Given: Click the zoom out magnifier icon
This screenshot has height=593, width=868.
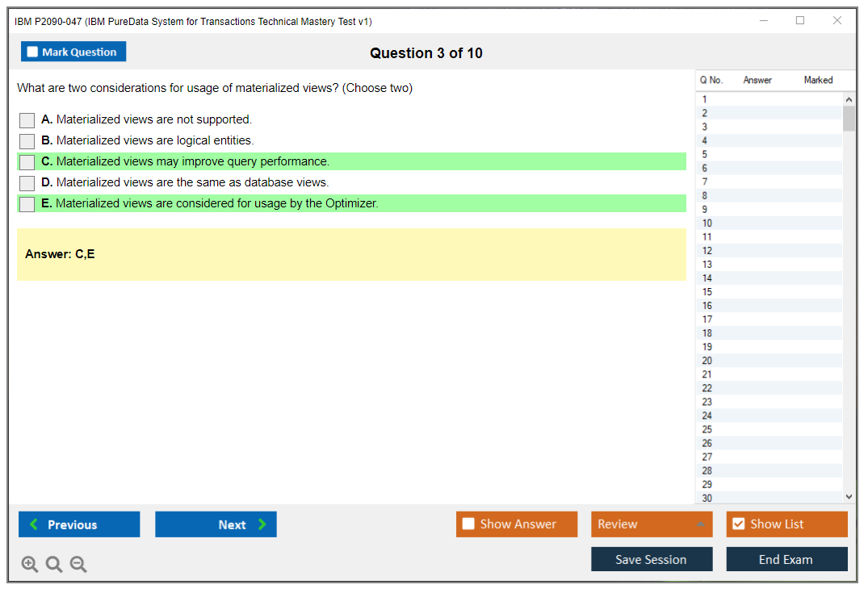Looking at the screenshot, I should coord(78,565).
